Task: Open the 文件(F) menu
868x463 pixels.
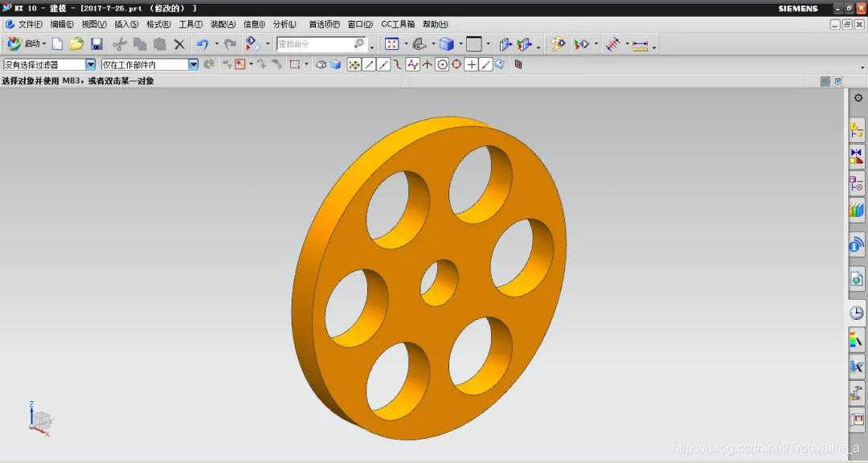Action: click(x=30, y=24)
